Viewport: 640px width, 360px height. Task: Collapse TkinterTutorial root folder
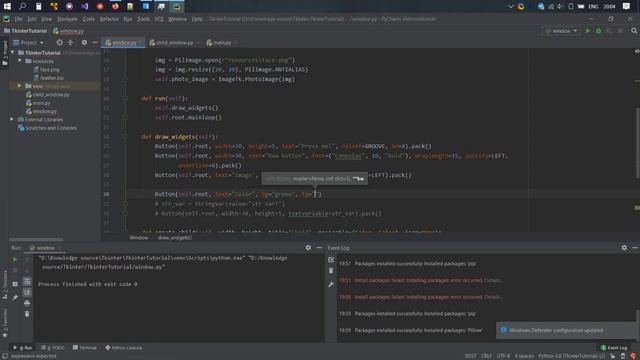tap(13, 53)
